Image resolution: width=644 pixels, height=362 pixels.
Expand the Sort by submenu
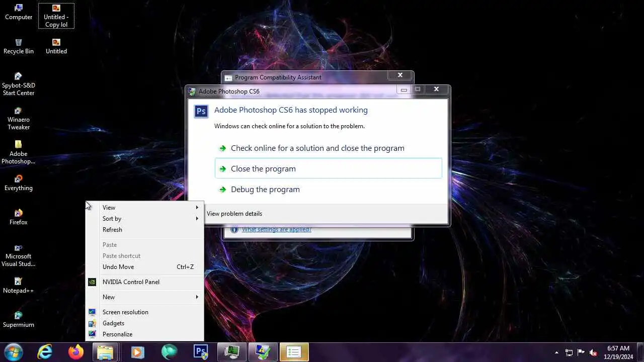pyautogui.click(x=145, y=219)
